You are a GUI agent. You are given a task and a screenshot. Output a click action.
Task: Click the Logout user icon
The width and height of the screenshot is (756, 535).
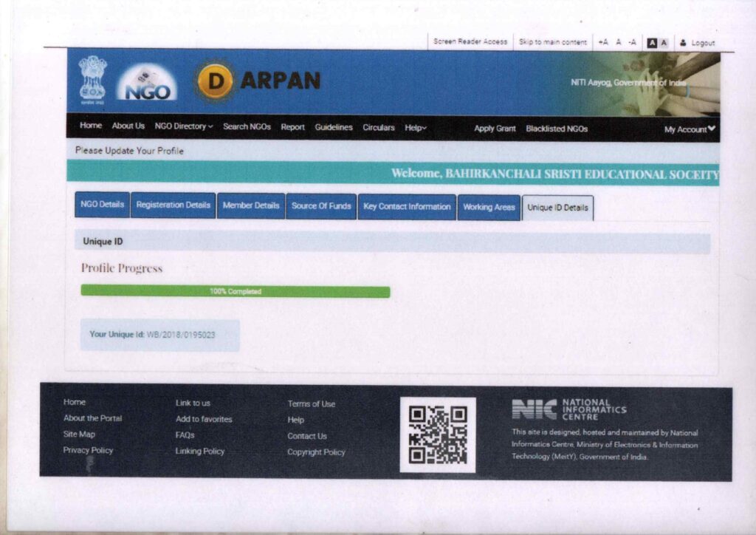pos(683,43)
